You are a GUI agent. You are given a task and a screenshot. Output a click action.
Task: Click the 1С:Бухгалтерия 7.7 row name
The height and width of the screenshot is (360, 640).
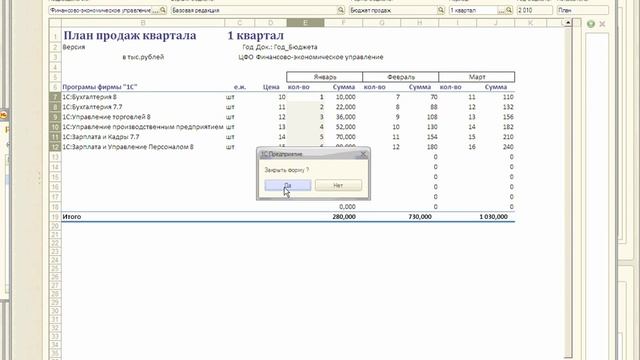[92, 107]
